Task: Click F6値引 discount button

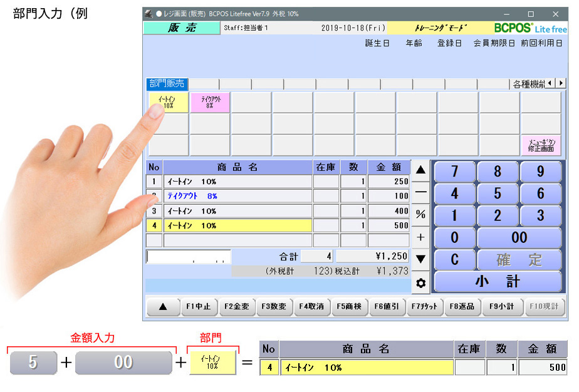Action: pyautogui.click(x=386, y=307)
